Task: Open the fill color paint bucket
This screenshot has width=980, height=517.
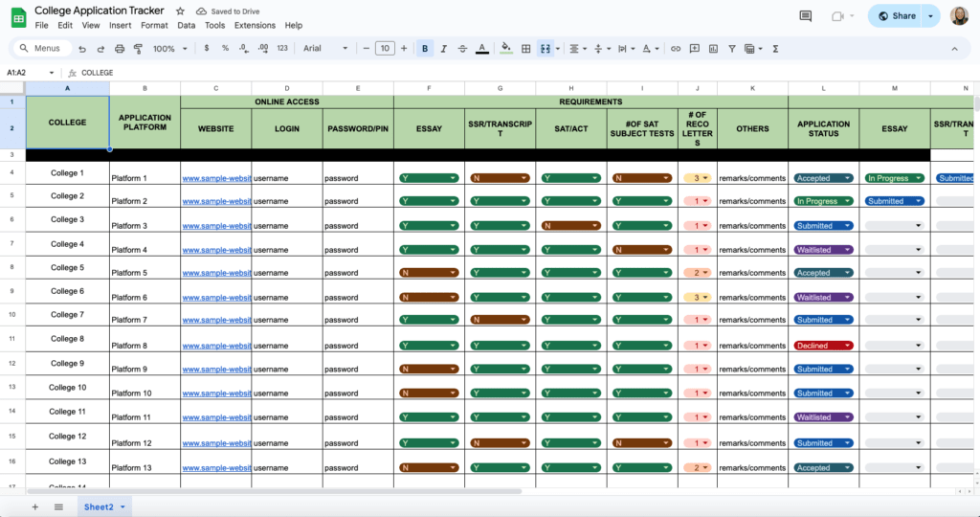Action: click(506, 49)
